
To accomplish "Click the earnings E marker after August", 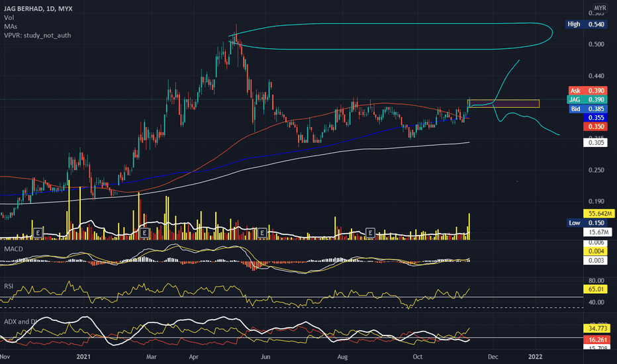I will (370, 233).
